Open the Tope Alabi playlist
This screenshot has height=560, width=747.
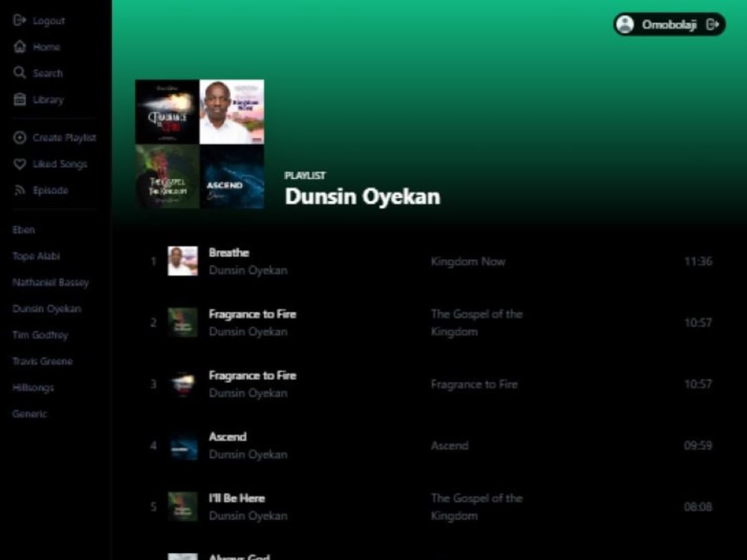click(36, 255)
